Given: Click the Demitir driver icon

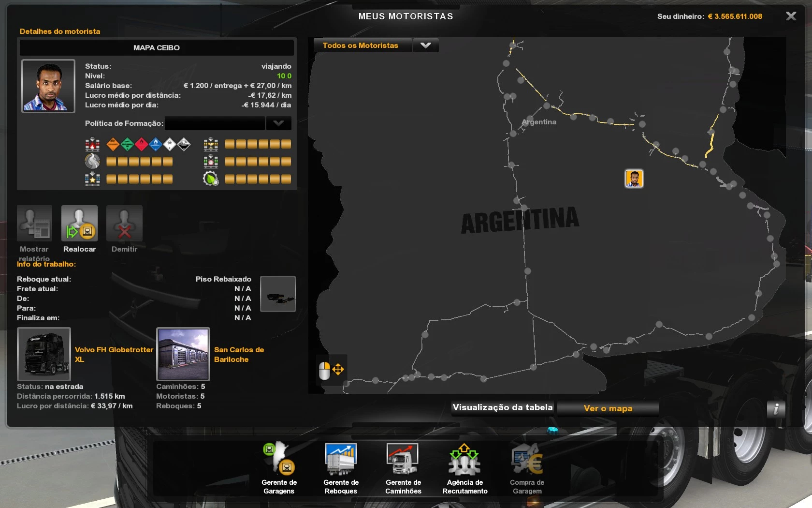Looking at the screenshot, I should click(124, 224).
